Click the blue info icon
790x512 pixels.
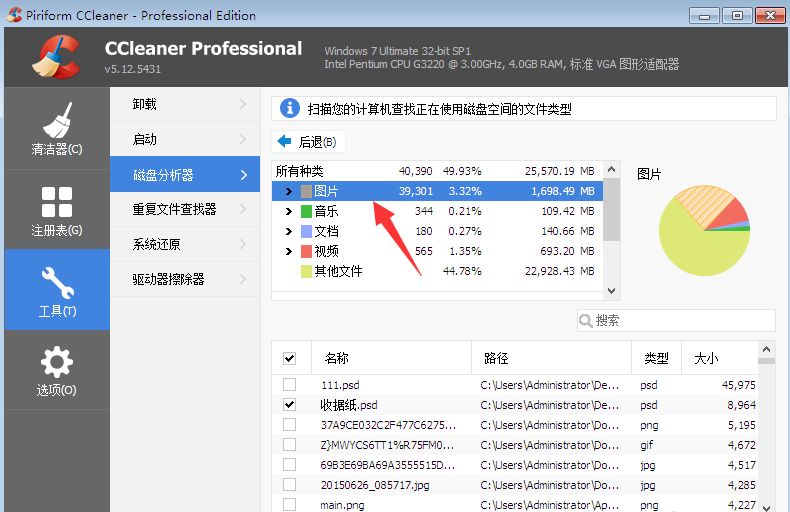(290, 108)
